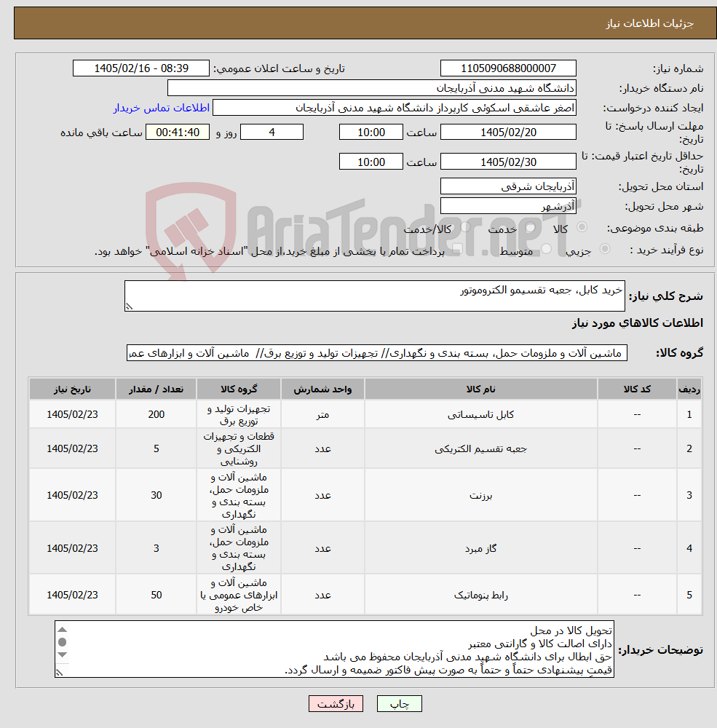Viewport: 717px width, 728px height.
Task: Click price validity date 1405/02/30
Action: (508, 162)
